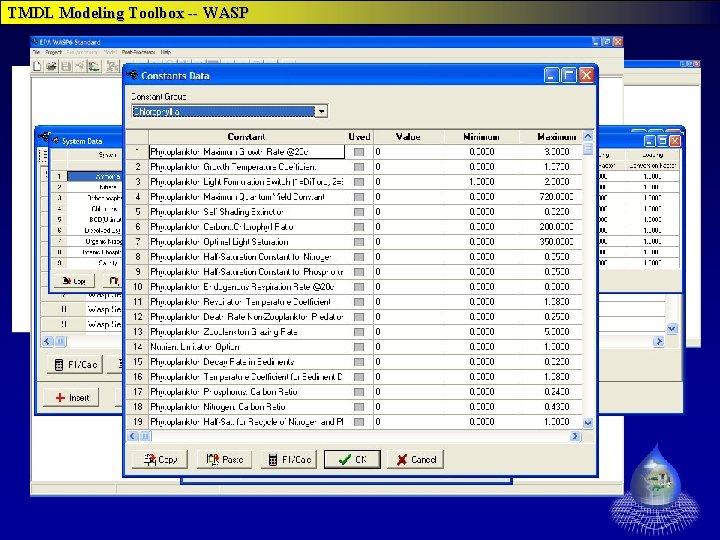Toggle Used checkbox for Maximum Quantum Yield row
The width and height of the screenshot is (720, 540).
tap(359, 197)
